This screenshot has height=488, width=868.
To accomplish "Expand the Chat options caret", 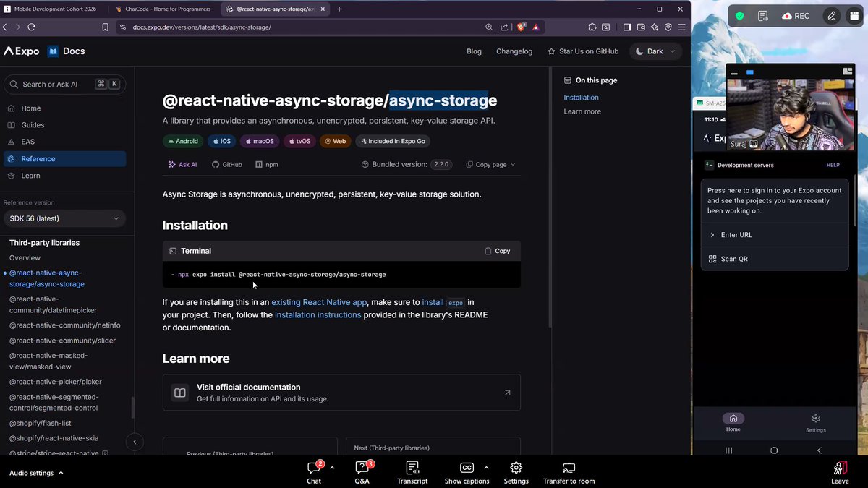I will click(332, 468).
